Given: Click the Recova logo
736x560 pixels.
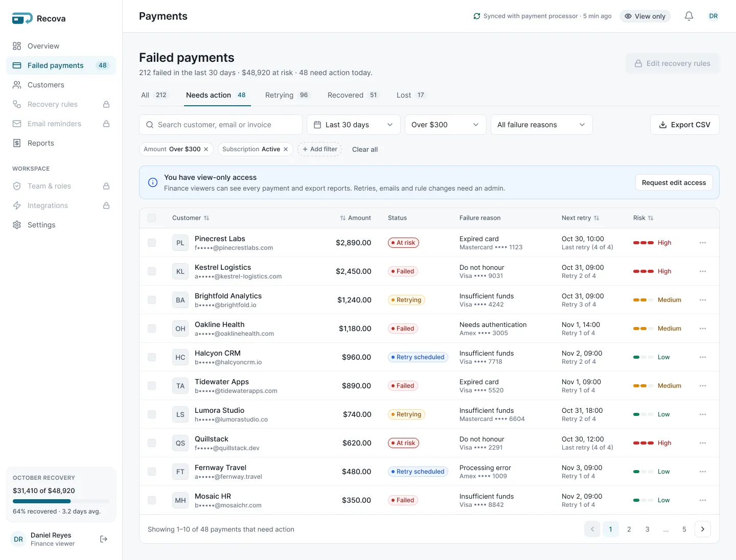Looking at the screenshot, I should tap(39, 18).
